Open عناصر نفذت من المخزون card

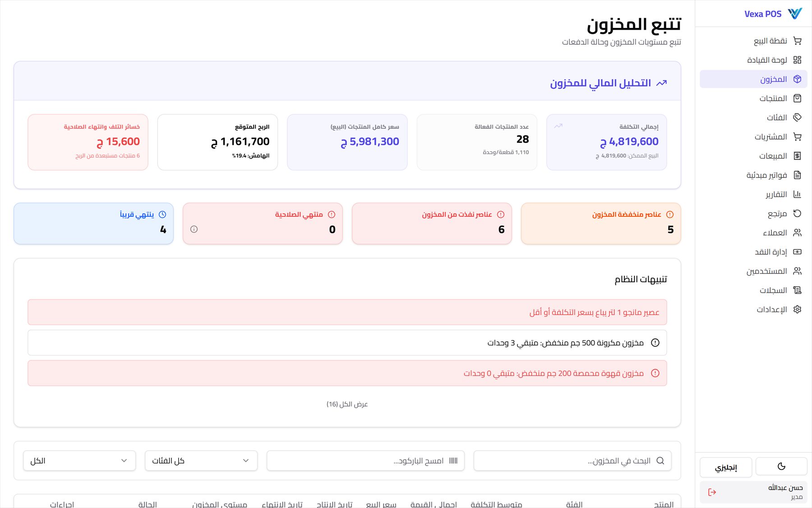432,224
